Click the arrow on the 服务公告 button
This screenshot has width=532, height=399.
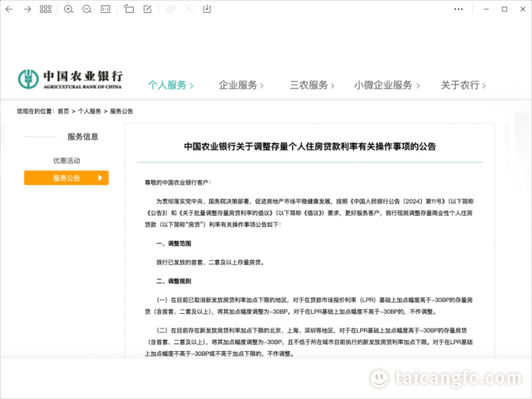[x=100, y=178]
